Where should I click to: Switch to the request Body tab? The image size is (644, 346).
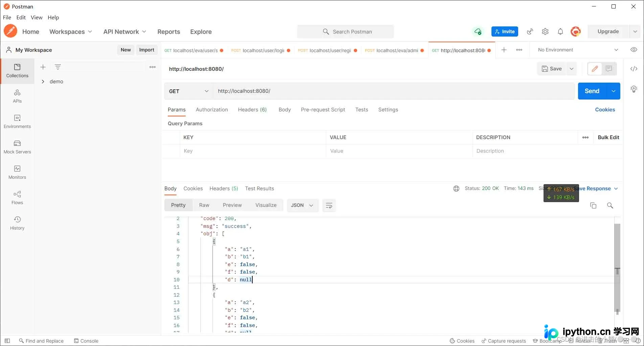click(x=285, y=110)
